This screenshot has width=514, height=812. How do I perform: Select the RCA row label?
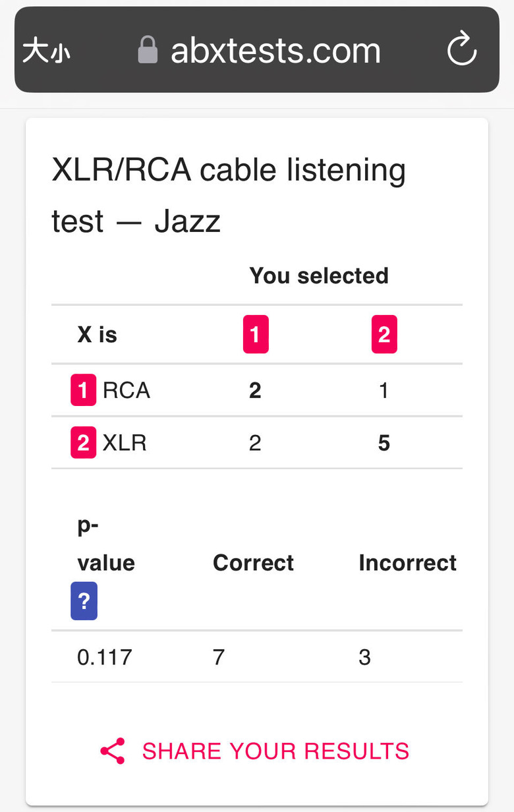127,390
